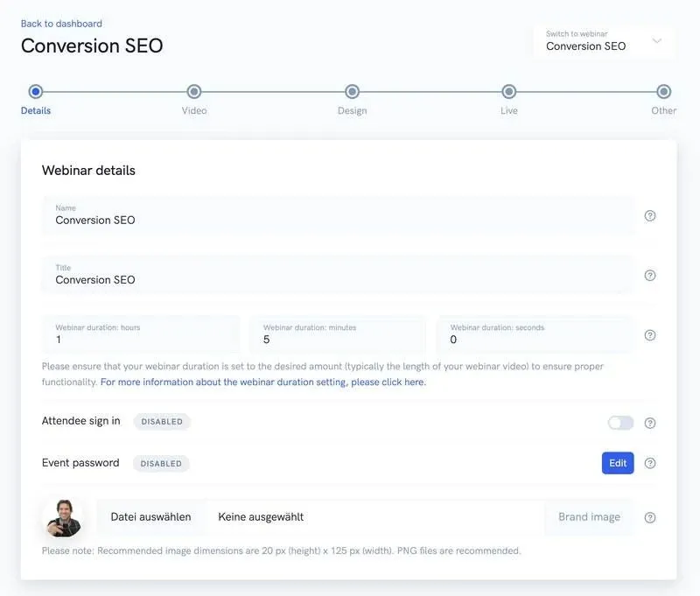Click help icon beside Brand image
Screen dimensions: 700x596
tap(650, 517)
